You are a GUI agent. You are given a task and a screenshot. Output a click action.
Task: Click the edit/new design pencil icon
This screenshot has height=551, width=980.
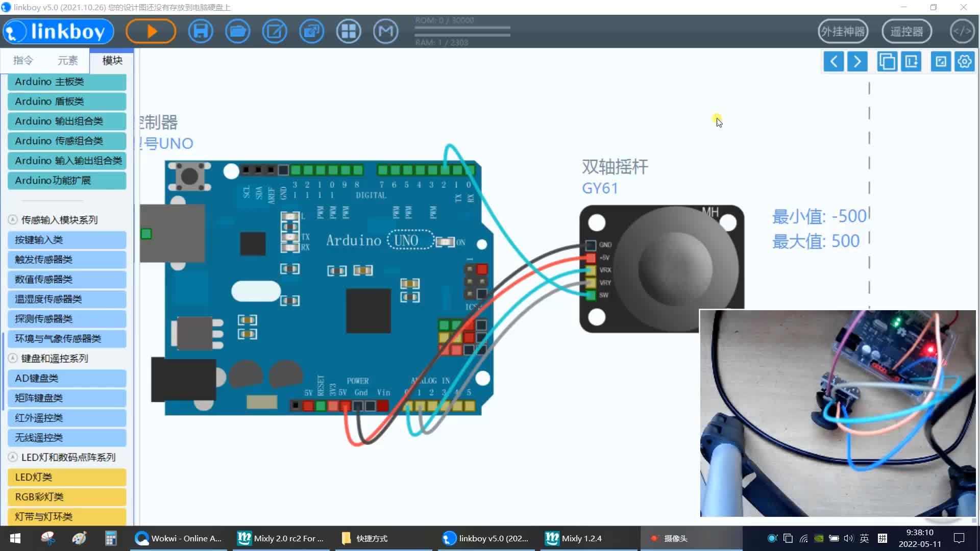(x=275, y=31)
